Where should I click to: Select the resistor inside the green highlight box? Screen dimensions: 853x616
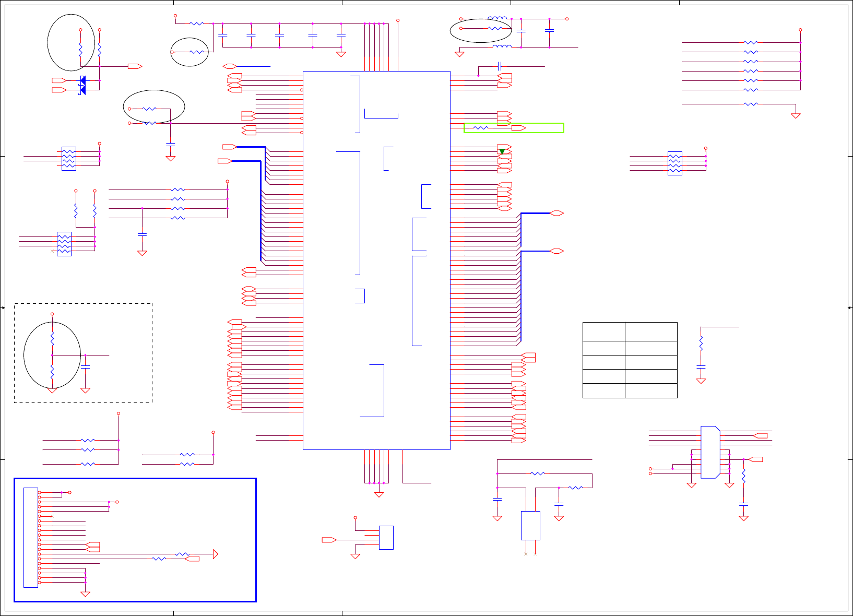481,128
